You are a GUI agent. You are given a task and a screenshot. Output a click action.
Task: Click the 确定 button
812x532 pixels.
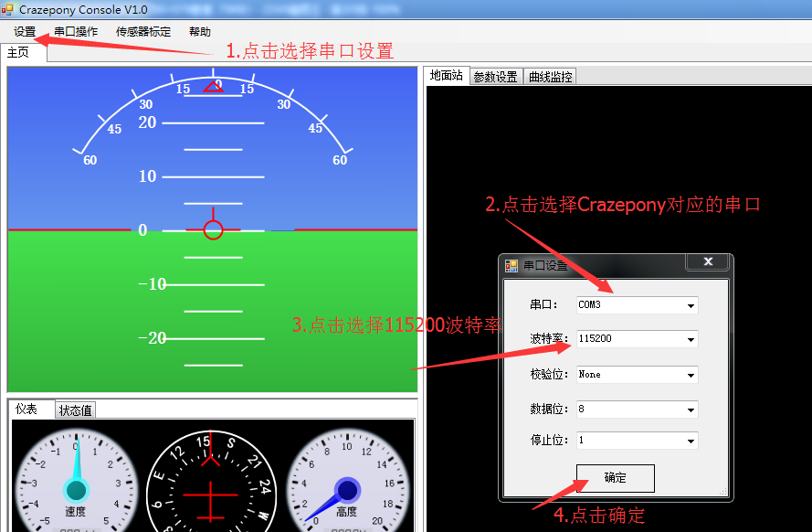point(615,478)
